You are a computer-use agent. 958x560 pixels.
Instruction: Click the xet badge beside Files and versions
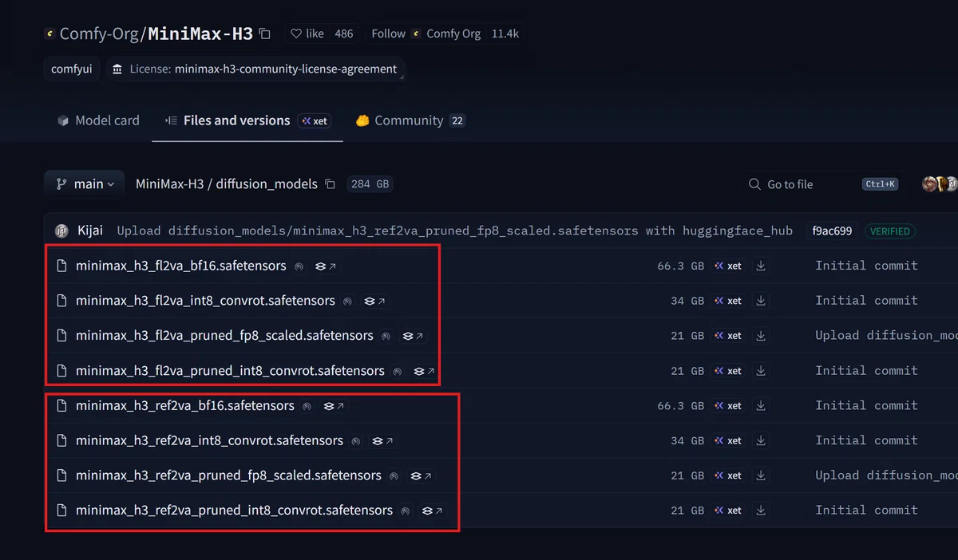point(315,120)
